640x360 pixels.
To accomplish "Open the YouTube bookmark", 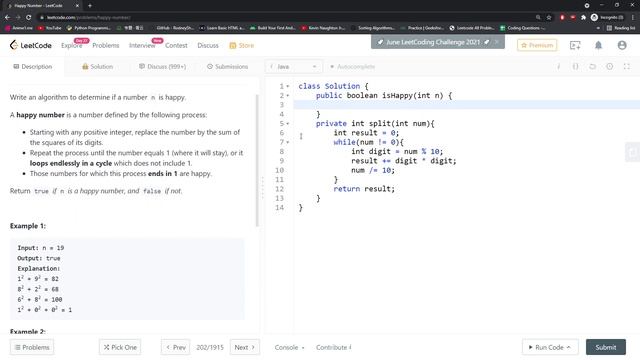I will tap(50, 28).
